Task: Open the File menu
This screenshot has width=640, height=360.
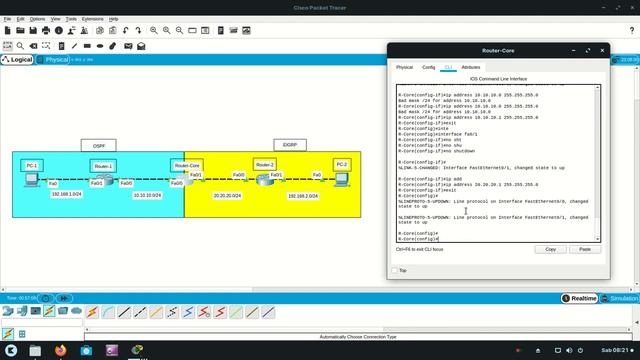Action: 7,19
